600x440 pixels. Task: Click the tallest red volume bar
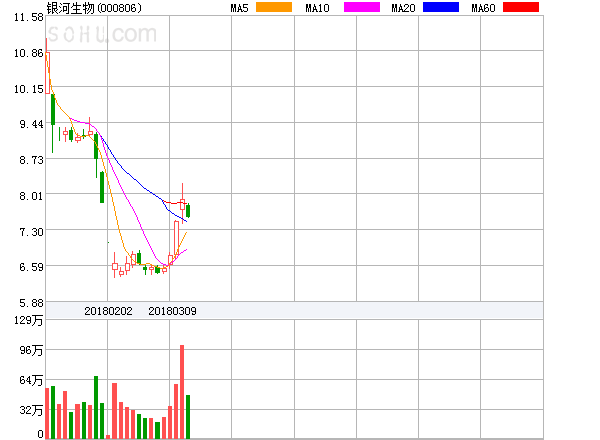pos(182,392)
